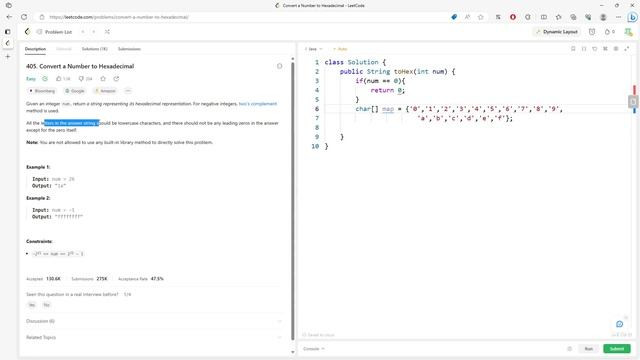Answer No to interview question
The width and height of the screenshot is (640, 360).
(47, 305)
